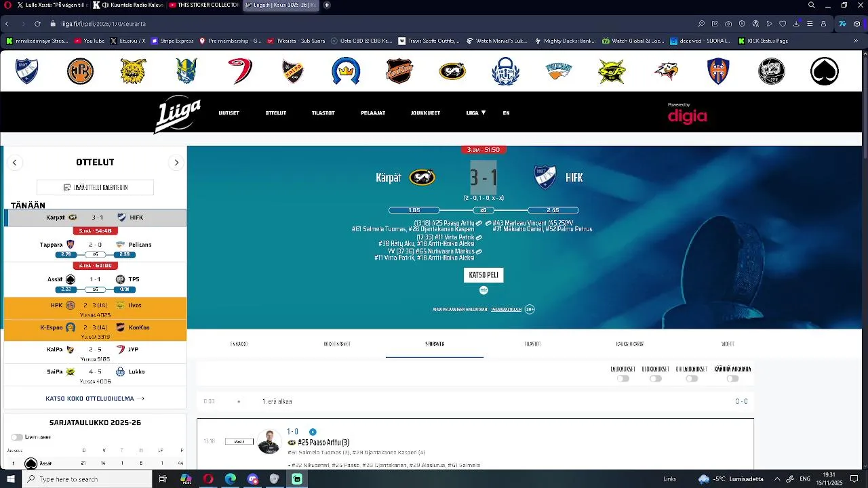Toggle the Laukaukset switch
868x488 pixels.
tap(623, 379)
